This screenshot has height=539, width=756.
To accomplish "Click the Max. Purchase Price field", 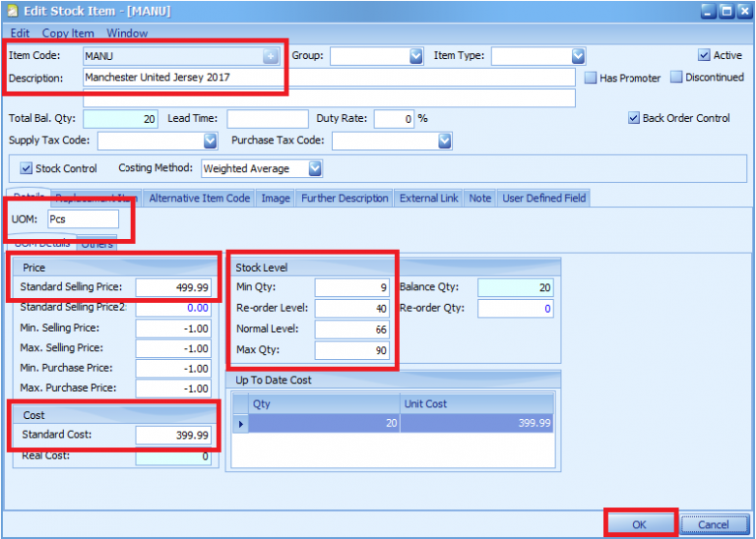I will pos(173,389).
